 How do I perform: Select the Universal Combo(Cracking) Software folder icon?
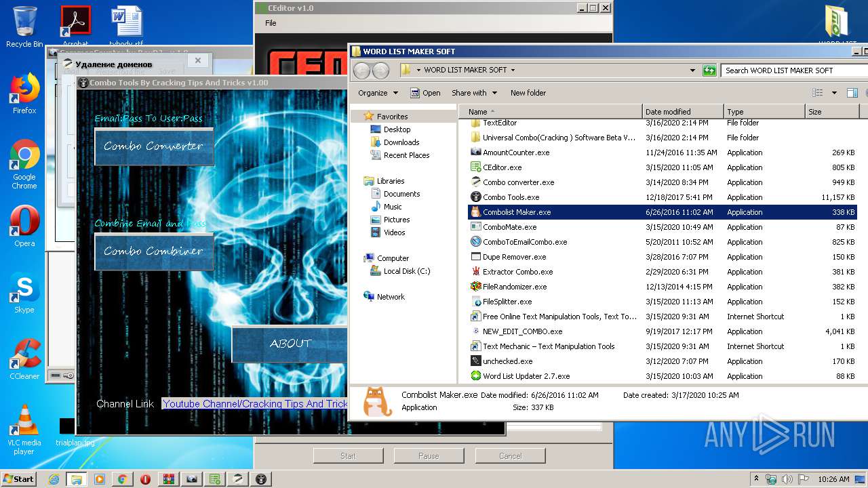(x=475, y=138)
